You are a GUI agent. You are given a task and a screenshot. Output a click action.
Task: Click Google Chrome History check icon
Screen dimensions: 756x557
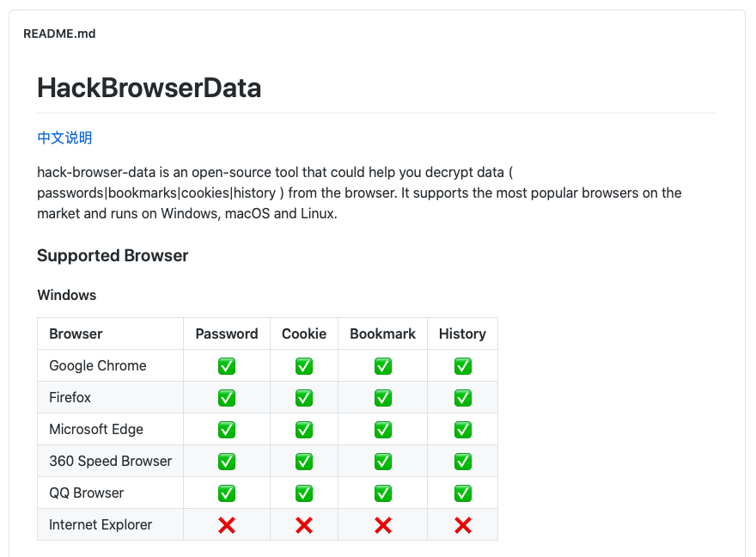[x=463, y=366]
